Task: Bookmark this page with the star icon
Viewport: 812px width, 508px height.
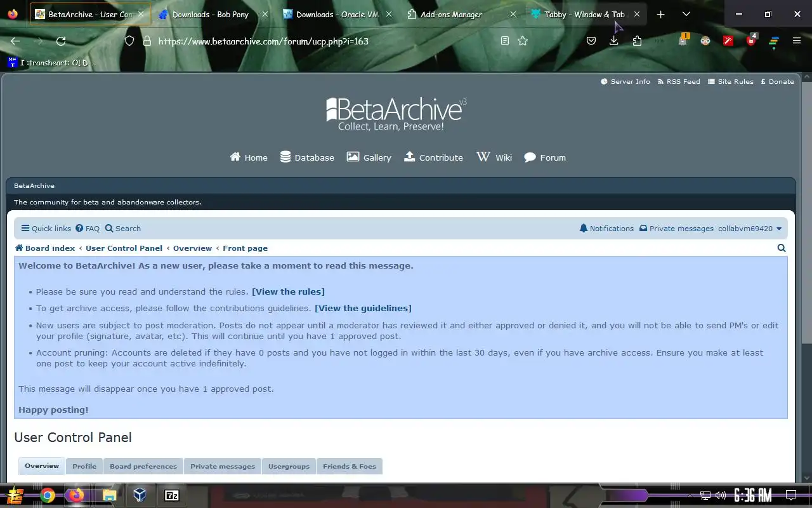Action: click(x=523, y=41)
